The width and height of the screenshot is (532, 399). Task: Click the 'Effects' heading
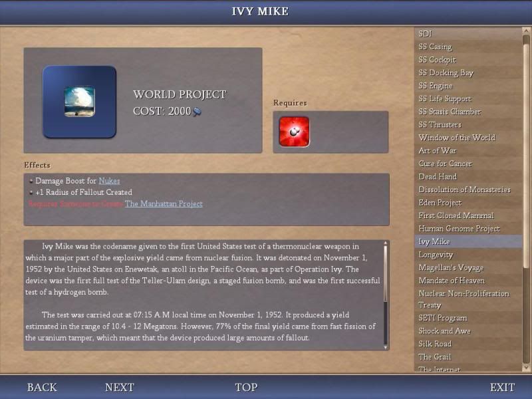(37, 165)
